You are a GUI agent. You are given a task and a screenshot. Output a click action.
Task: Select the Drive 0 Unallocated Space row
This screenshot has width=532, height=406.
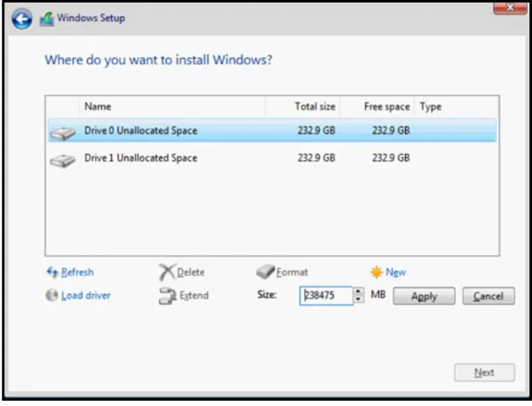(x=273, y=131)
